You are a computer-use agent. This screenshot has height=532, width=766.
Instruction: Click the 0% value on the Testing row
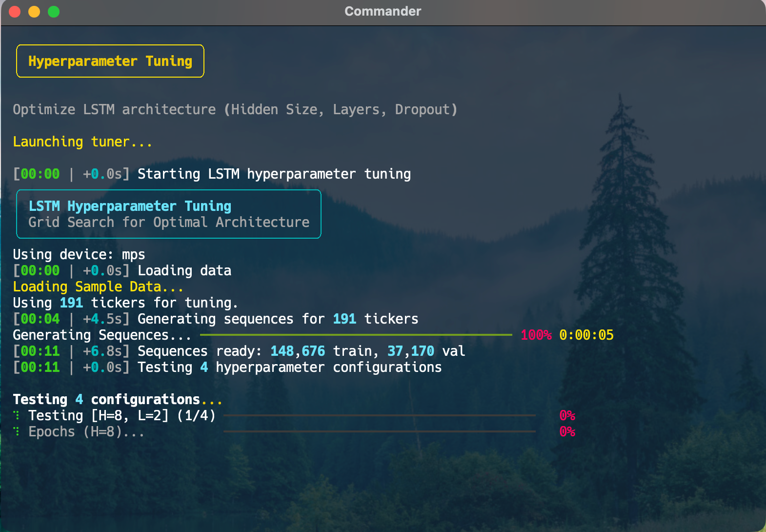pyautogui.click(x=567, y=415)
